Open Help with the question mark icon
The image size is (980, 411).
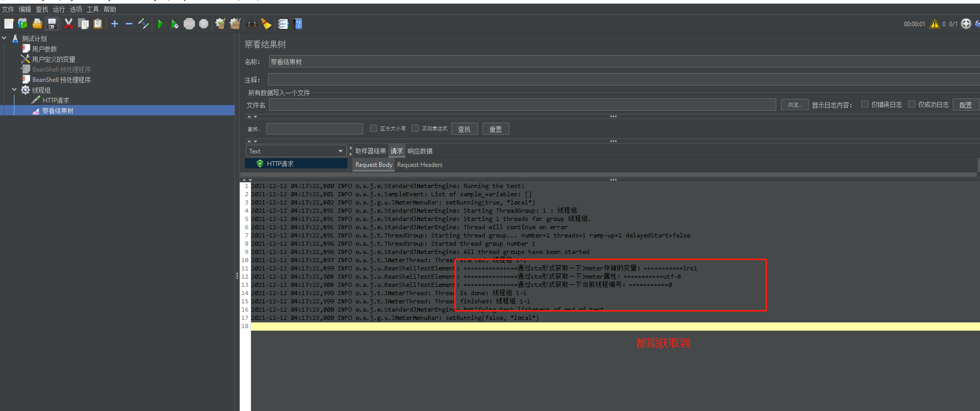(298, 24)
